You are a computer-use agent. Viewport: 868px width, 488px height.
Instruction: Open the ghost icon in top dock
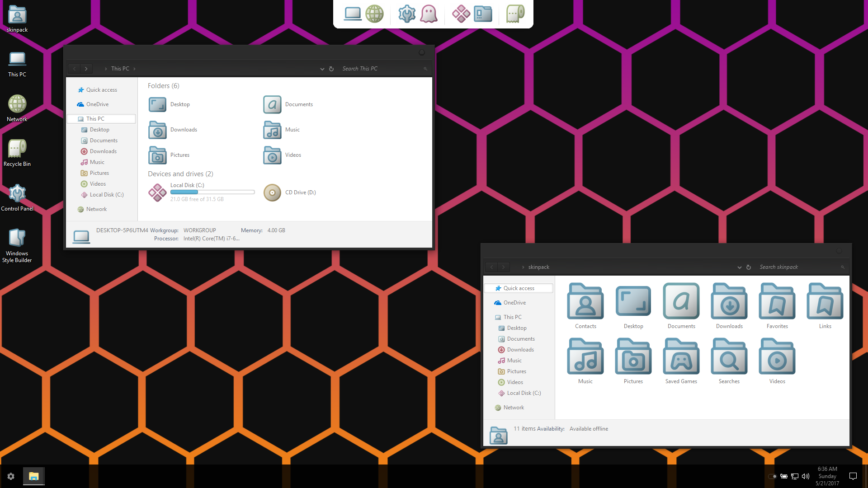click(428, 14)
